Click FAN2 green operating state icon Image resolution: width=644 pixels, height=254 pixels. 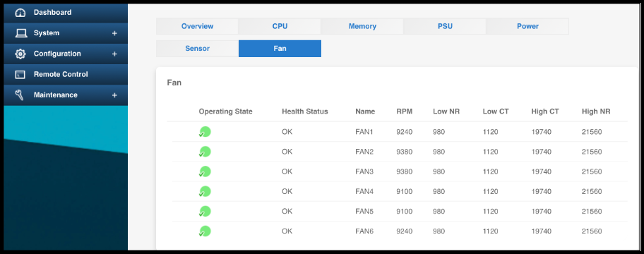pos(205,152)
